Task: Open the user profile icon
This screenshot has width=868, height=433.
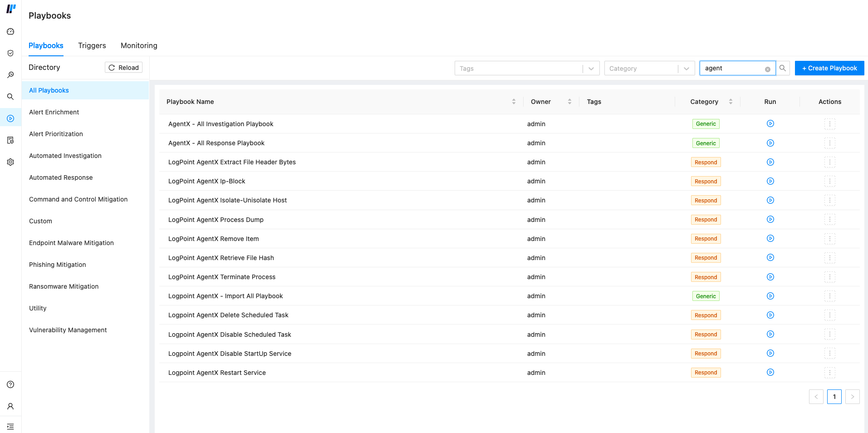Action: [x=10, y=406]
